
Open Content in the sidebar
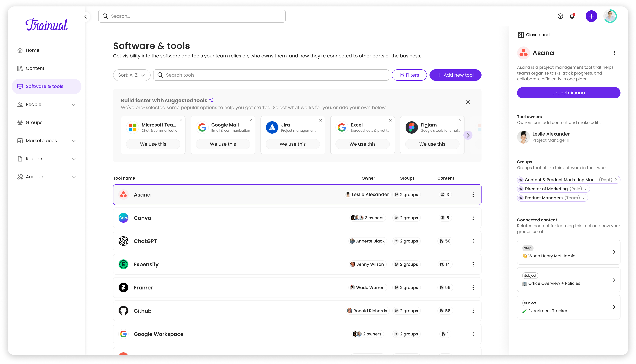click(35, 68)
